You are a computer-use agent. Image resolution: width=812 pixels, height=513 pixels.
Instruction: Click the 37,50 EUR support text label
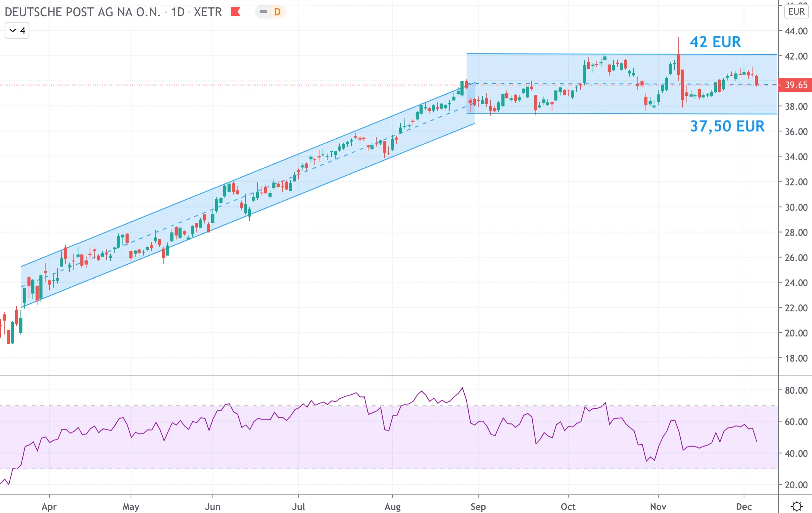727,126
